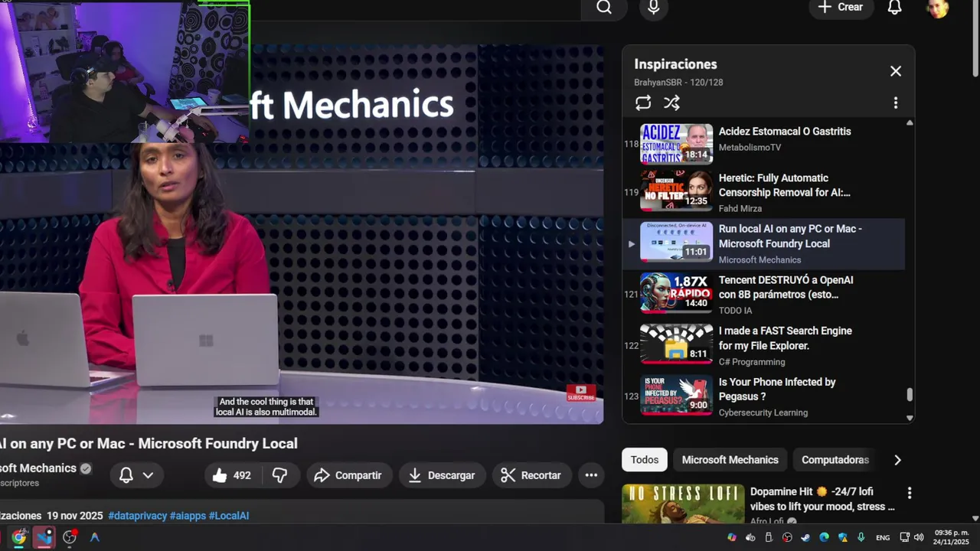Click the 'BrahyanSBR - 120/128' playlist subtitle
Screen dimensions: 980x551
pos(678,82)
